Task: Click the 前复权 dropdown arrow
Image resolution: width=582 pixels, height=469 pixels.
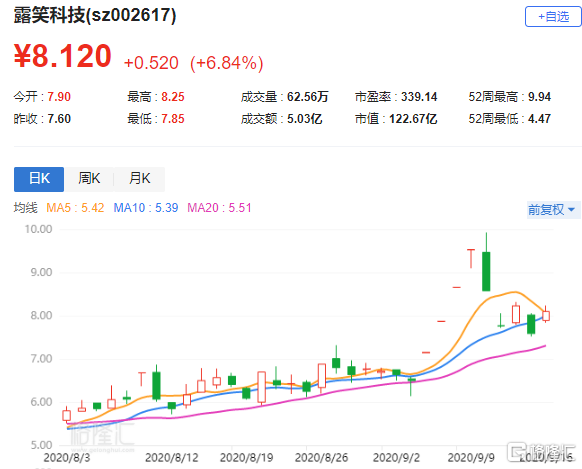Action: point(572,210)
